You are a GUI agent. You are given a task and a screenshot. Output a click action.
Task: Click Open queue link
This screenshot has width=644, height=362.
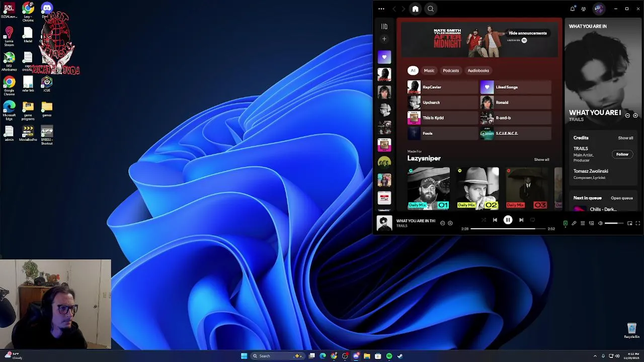(622, 198)
